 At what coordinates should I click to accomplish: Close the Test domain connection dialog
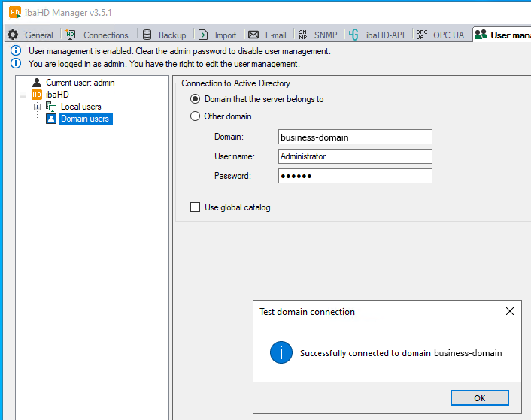[509, 311]
